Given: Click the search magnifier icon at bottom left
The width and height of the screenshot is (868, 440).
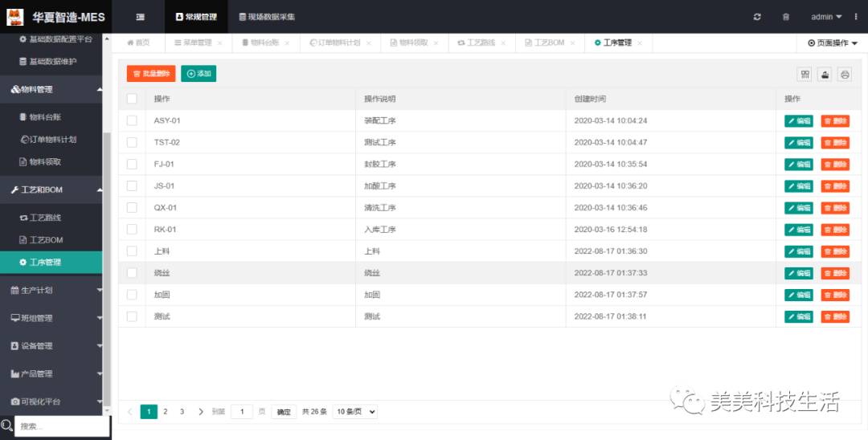Looking at the screenshot, I should point(6,425).
